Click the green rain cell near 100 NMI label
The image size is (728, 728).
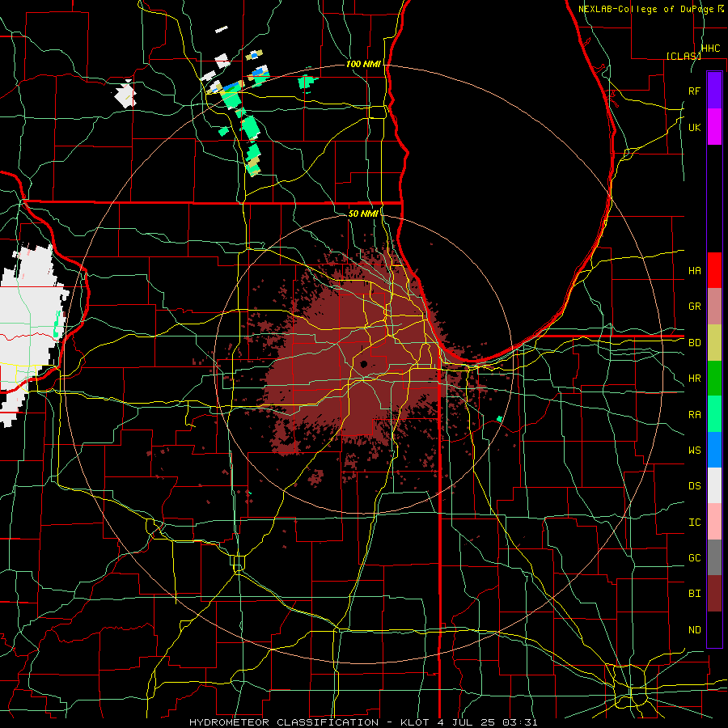point(307,83)
